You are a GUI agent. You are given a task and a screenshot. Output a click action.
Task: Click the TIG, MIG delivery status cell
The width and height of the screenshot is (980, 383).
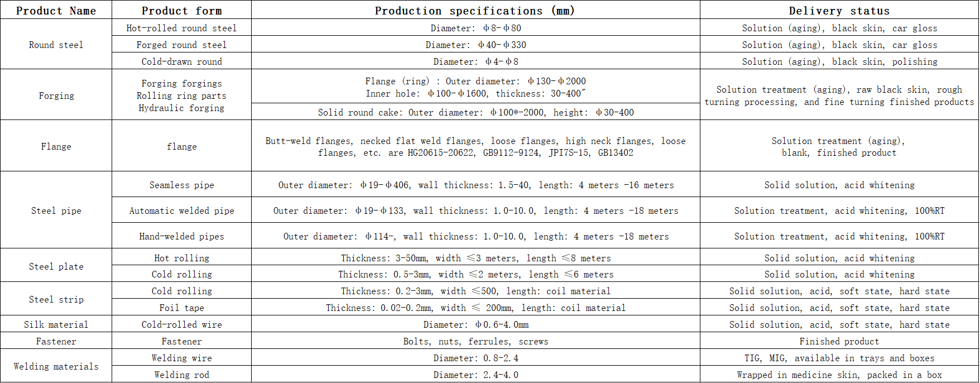click(x=839, y=358)
